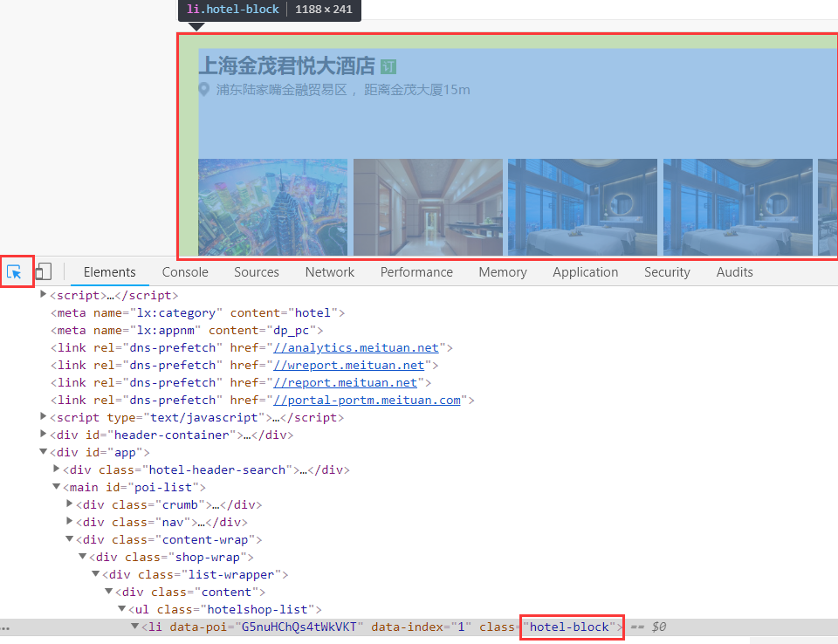Follow the //report.meituan.net link
Screen dimensions: 838x644
point(346,383)
